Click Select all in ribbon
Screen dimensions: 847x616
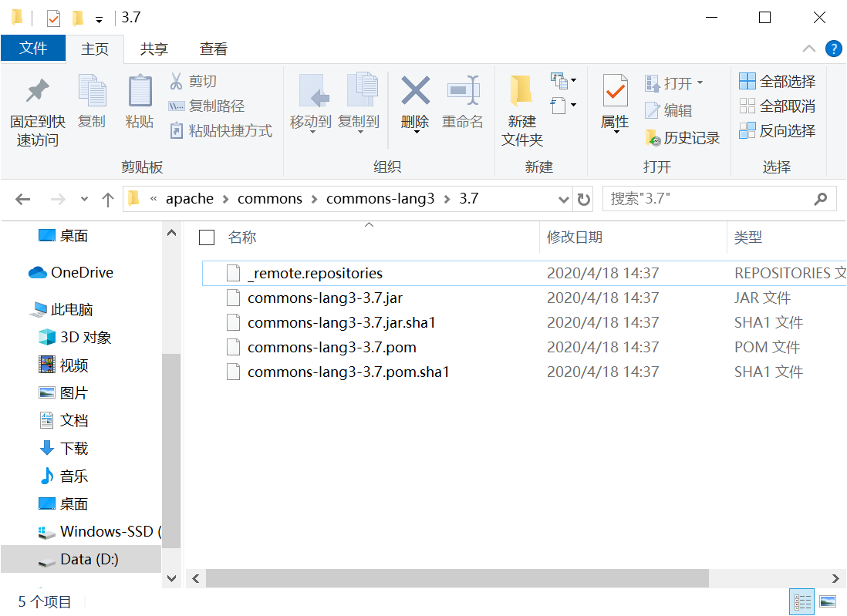(x=777, y=81)
